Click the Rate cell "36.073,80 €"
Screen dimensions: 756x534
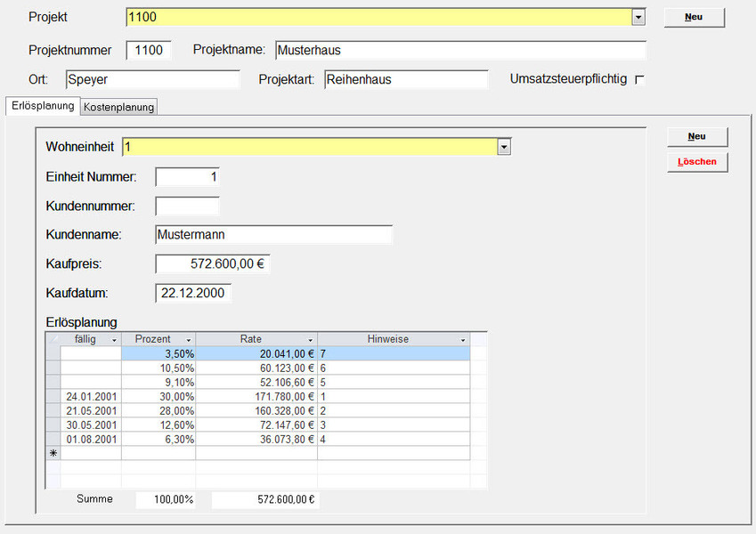pyautogui.click(x=256, y=439)
